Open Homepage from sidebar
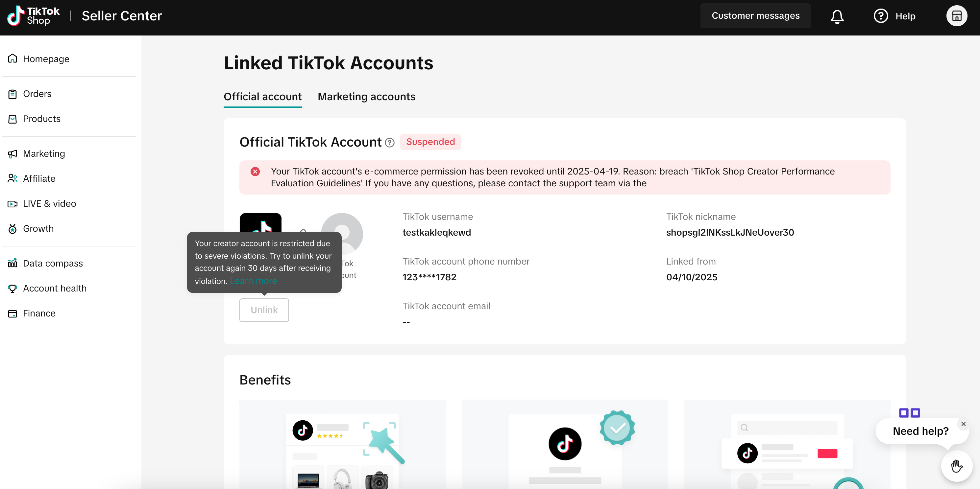 [46, 59]
